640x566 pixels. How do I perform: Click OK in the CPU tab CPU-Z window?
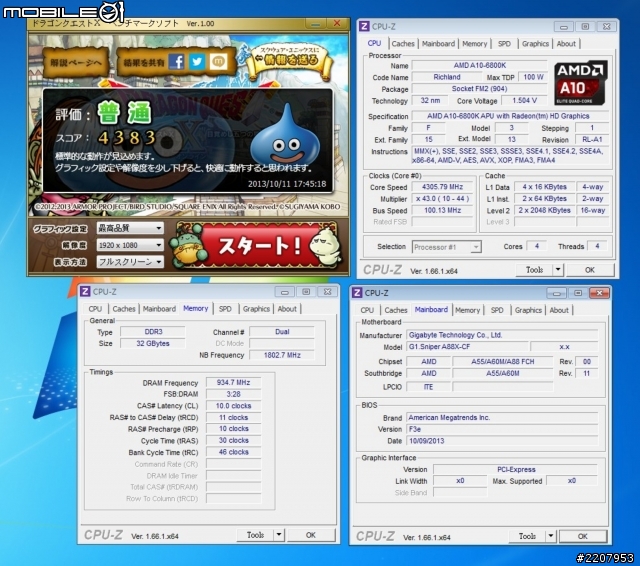point(590,270)
